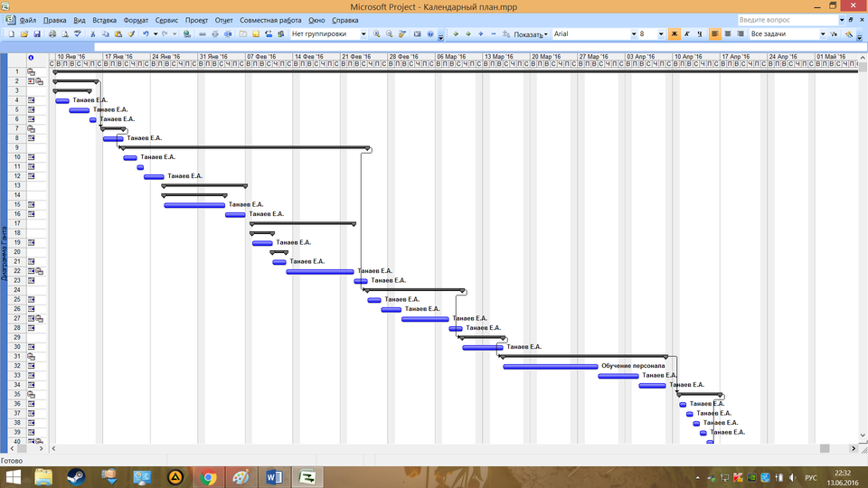Open the 'Показать' outline level dropdown

click(x=531, y=34)
